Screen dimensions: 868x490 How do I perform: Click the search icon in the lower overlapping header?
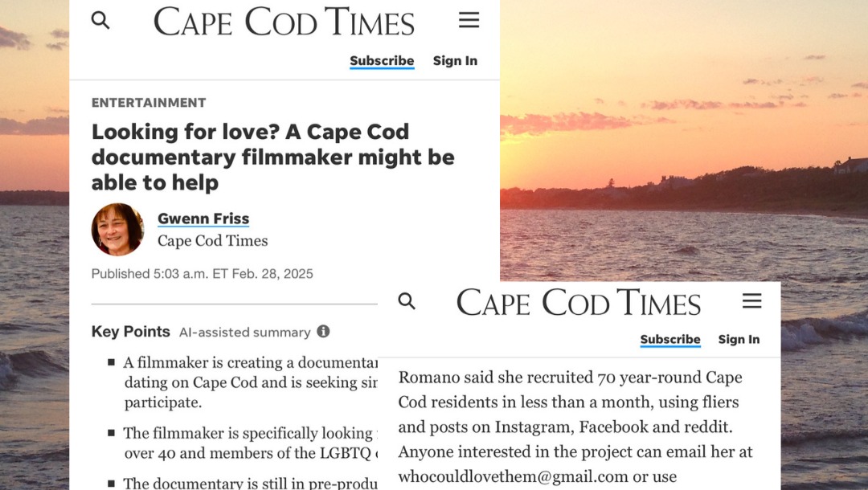[407, 301]
